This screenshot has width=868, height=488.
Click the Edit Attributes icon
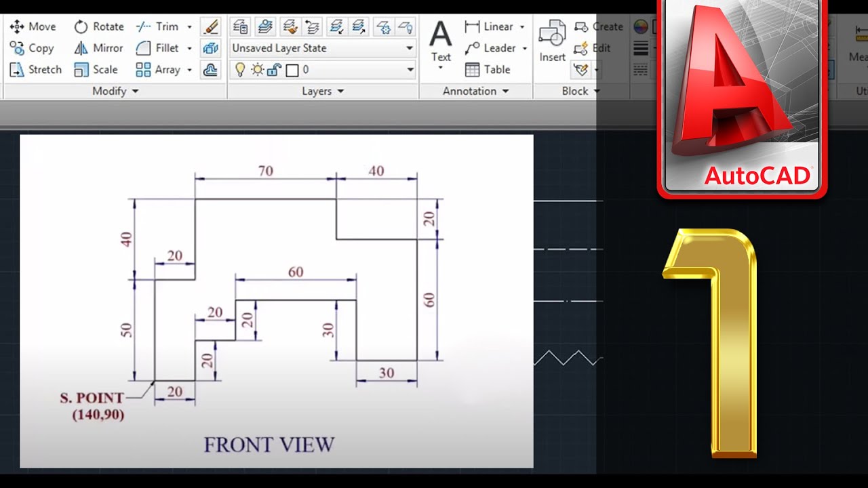click(x=580, y=69)
